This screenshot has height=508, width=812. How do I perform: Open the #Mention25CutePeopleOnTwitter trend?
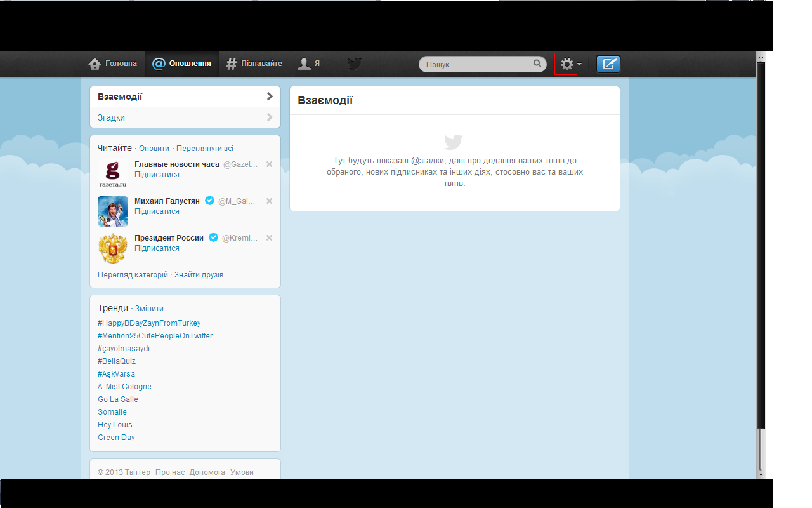(x=155, y=336)
